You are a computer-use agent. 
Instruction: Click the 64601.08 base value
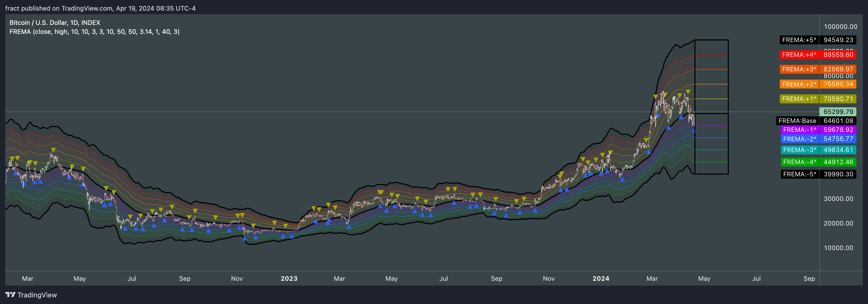pyautogui.click(x=838, y=121)
